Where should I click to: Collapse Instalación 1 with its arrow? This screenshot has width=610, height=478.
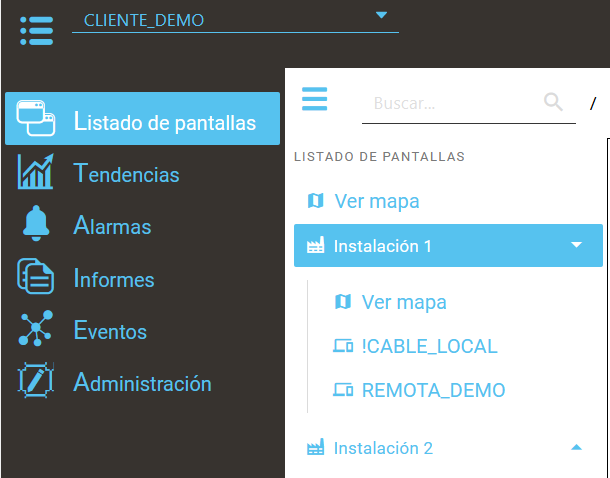576,245
